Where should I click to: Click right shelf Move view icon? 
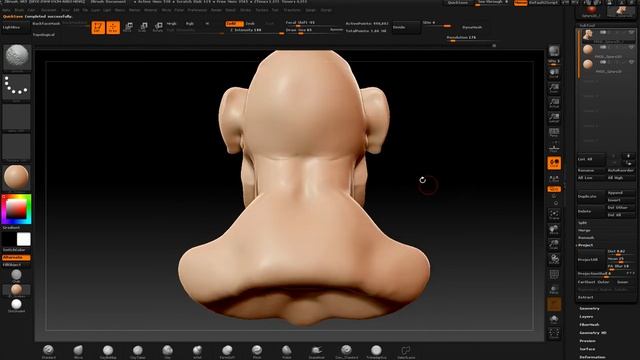coord(554,230)
